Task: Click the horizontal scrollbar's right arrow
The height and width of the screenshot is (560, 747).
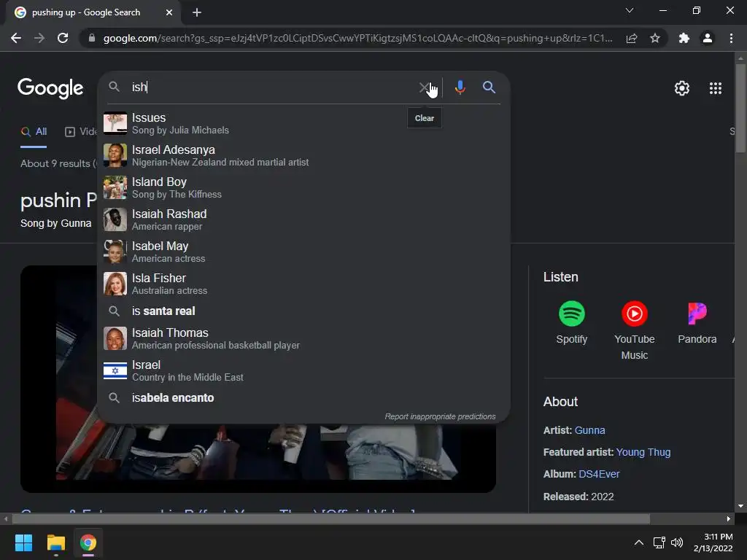Action: [729, 518]
